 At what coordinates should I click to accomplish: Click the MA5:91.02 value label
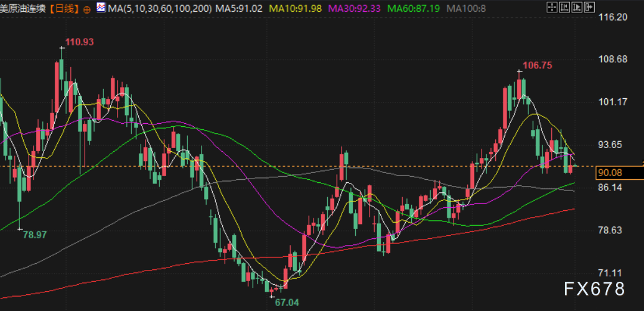(239, 9)
